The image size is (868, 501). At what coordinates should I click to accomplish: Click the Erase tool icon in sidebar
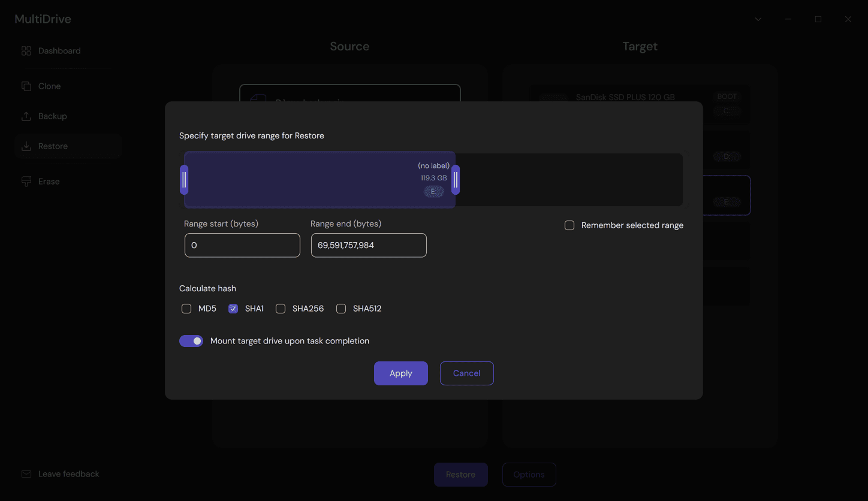26,181
